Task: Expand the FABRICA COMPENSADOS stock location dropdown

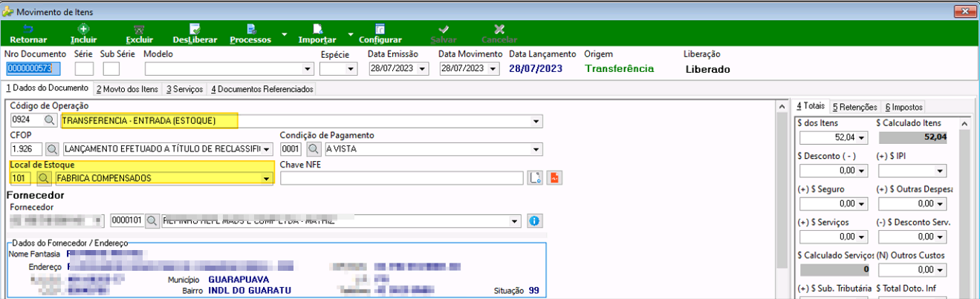Action: pyautogui.click(x=267, y=178)
